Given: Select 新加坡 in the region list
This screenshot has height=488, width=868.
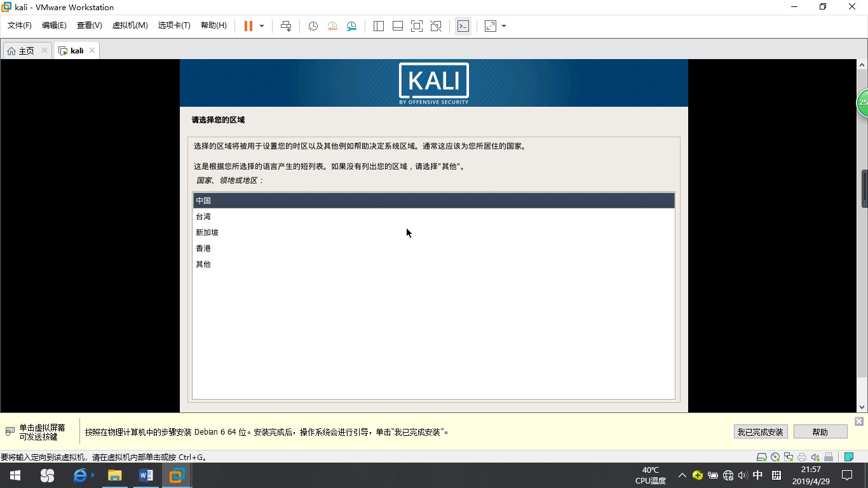Looking at the screenshot, I should (x=433, y=233).
